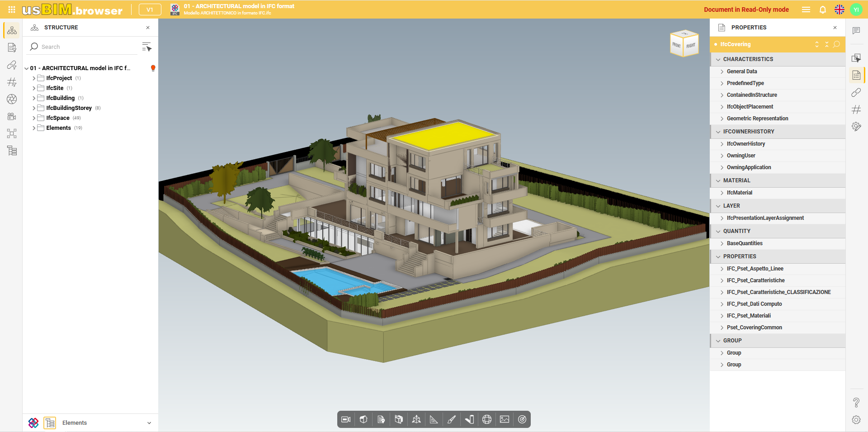Expand the IfcSpace tree node
Screen dimensions: 868x432
pyautogui.click(x=34, y=118)
